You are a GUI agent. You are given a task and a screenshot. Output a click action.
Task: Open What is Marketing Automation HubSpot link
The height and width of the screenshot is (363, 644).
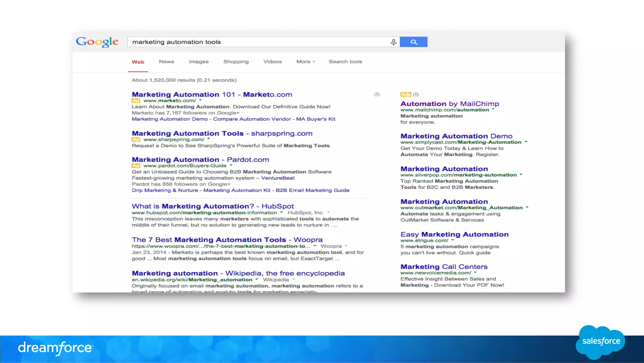pyautogui.click(x=213, y=206)
